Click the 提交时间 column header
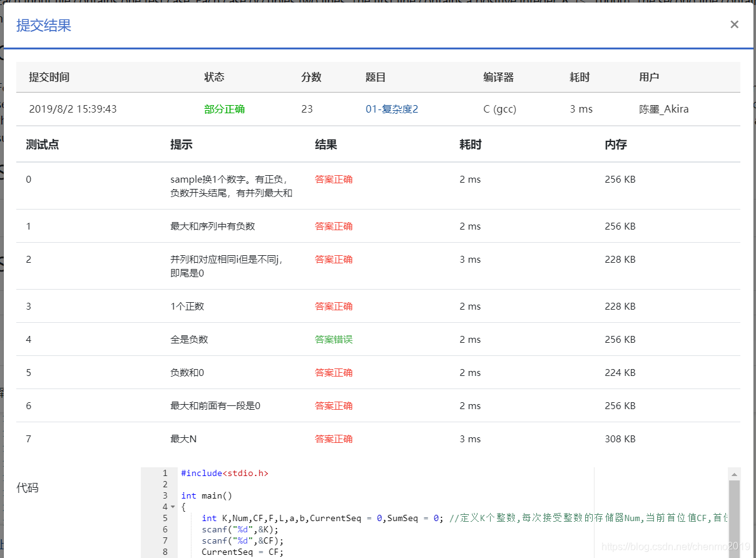The height and width of the screenshot is (558, 756). click(49, 78)
